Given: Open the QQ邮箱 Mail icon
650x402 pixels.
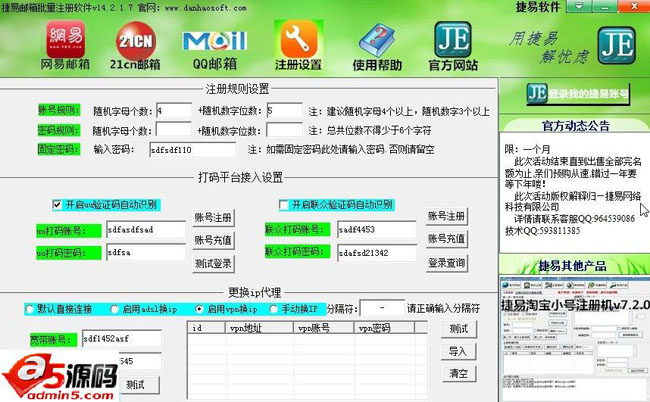Looking at the screenshot, I should tap(215, 49).
